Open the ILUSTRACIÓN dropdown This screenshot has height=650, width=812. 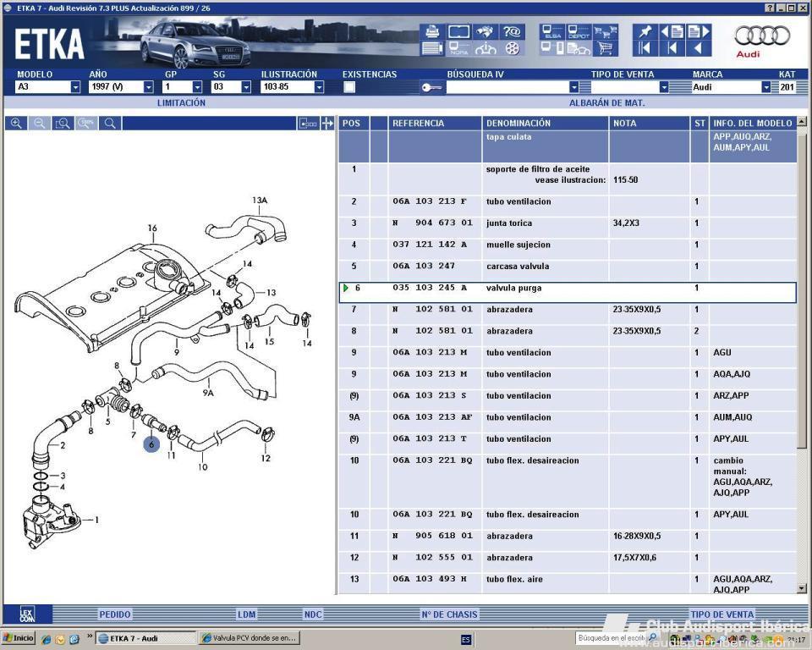pos(319,87)
